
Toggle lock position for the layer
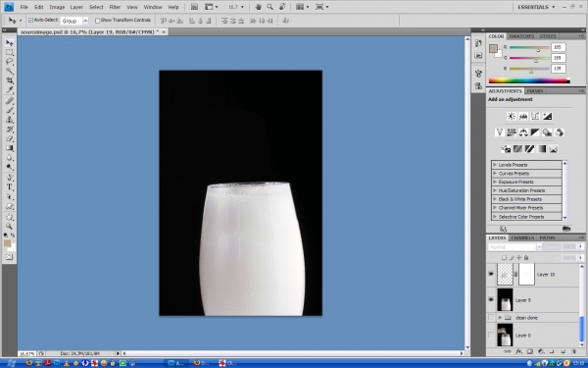[519, 257]
